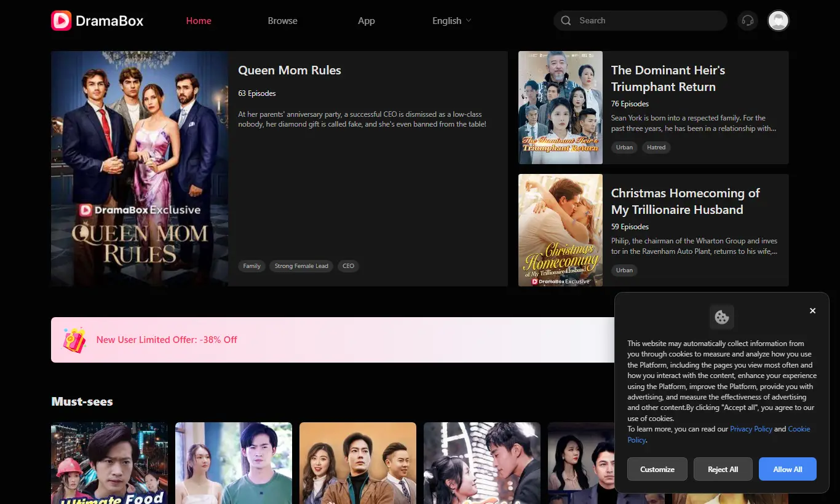The image size is (840, 504).
Task: Click Christmas Homecoming of My Trillionaire Husband title
Action: (686, 202)
